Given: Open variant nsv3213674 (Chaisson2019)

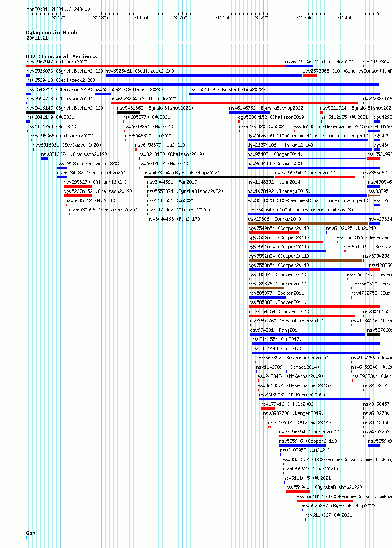Looking at the screenshot, I should [74, 155].
